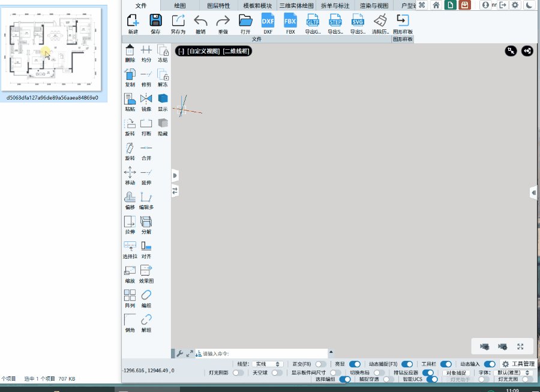This screenshot has width=540, height=392.
Task: Toggle the 亮显 highlight switch
Action: point(355,364)
